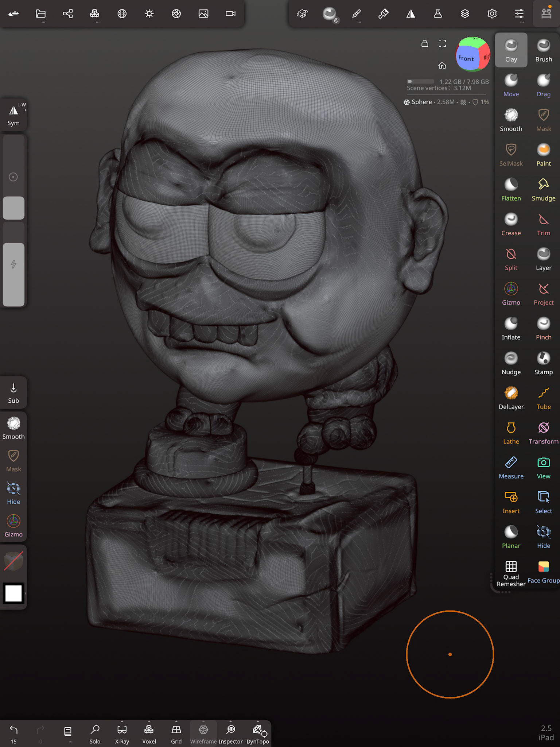560x747 pixels.
Task: Select Mask in the right tool panel
Action: (x=543, y=120)
